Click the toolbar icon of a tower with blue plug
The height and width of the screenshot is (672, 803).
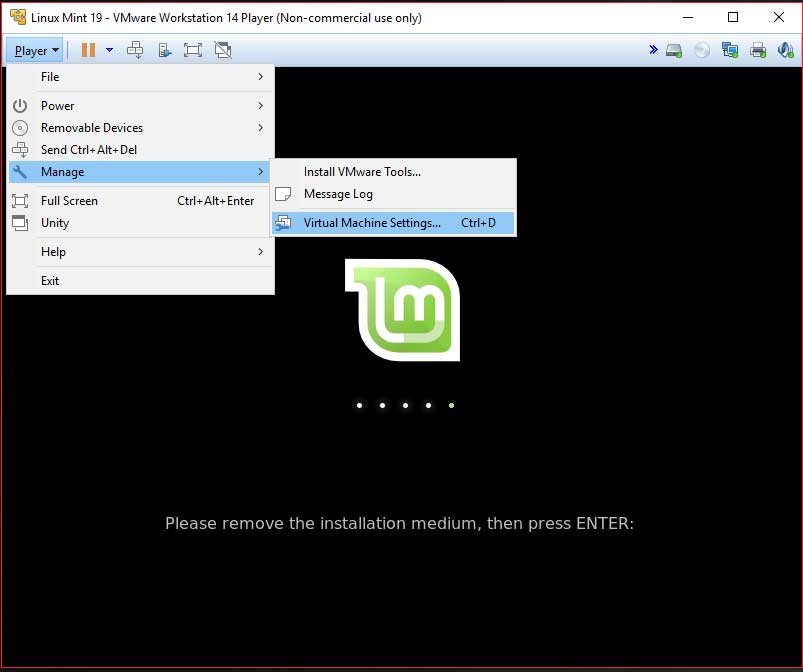coord(164,50)
